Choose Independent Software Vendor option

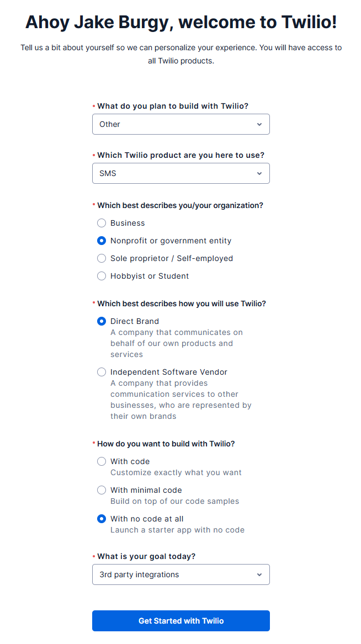click(102, 372)
